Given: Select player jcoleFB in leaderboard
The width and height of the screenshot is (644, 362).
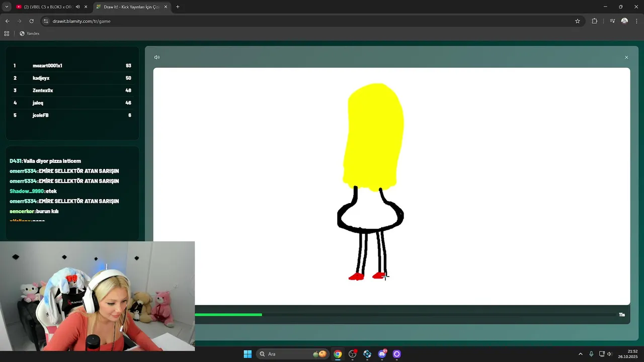Looking at the screenshot, I should (x=40, y=115).
